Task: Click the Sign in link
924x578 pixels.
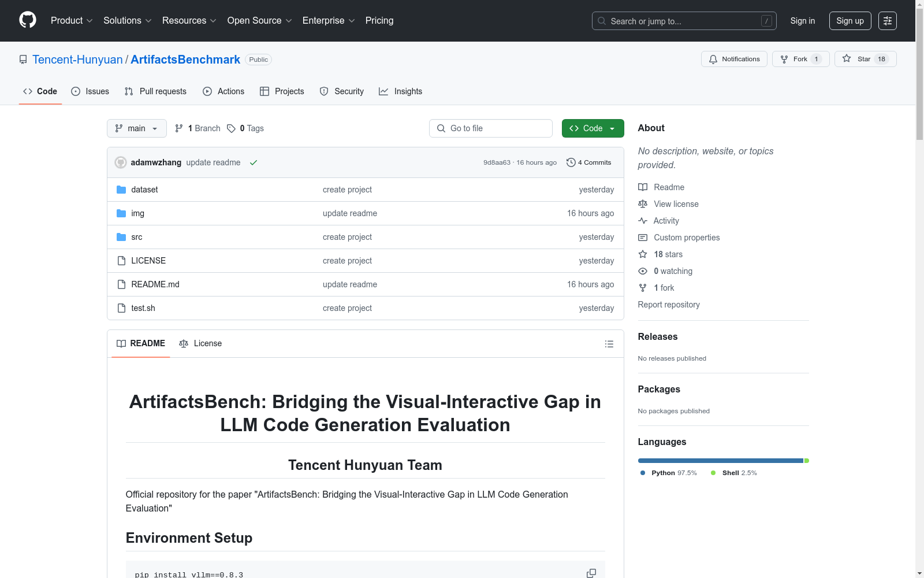Action: tap(803, 21)
